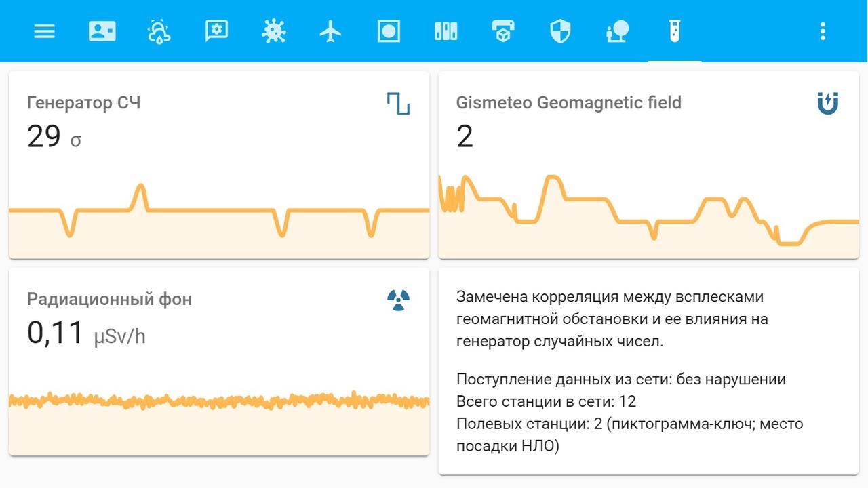Viewport: 868px width, 488px height.
Task: Click the radiation icon on Радиационный фон
Action: point(399,300)
